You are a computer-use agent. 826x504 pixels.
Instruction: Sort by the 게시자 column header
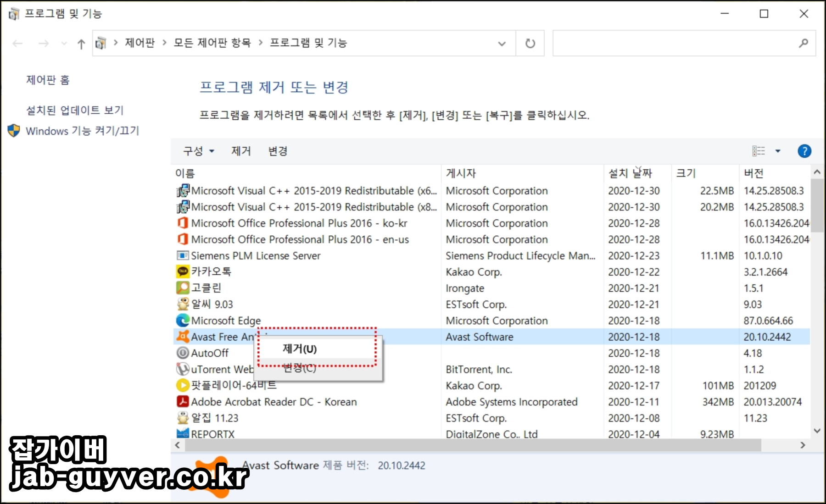click(522, 173)
